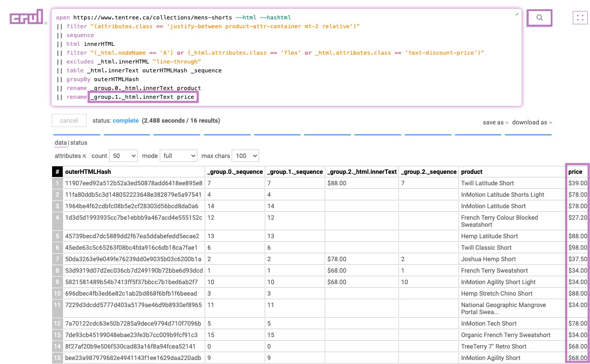
Task: Select the Joshua Hemp Short cell
Action: (512, 259)
